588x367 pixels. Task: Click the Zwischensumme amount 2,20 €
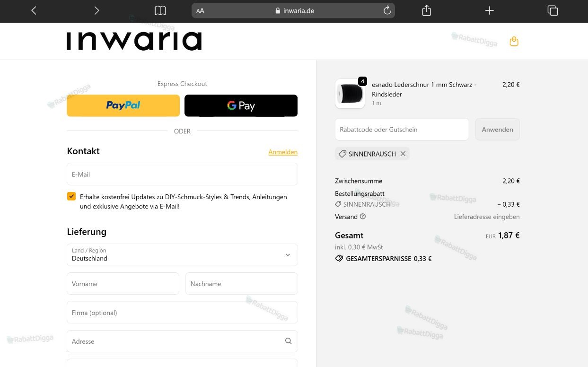point(511,181)
